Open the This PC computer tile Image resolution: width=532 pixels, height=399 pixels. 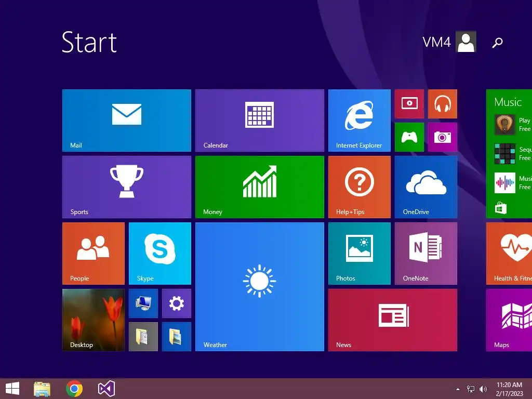pyautogui.click(x=143, y=303)
